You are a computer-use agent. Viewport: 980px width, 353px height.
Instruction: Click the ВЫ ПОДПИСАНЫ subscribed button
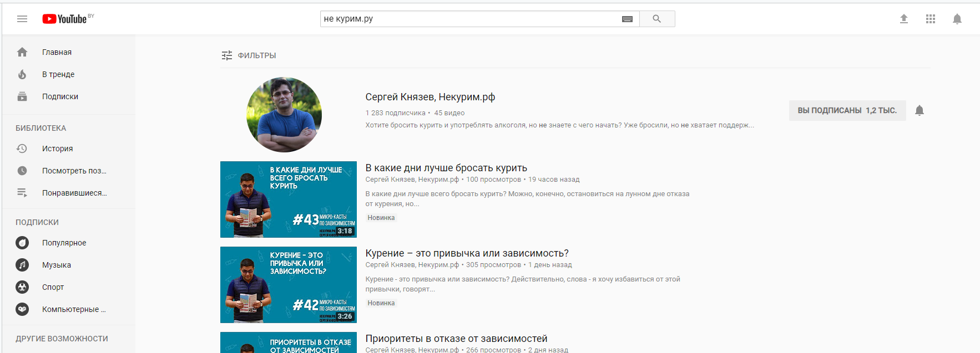pyautogui.click(x=847, y=110)
